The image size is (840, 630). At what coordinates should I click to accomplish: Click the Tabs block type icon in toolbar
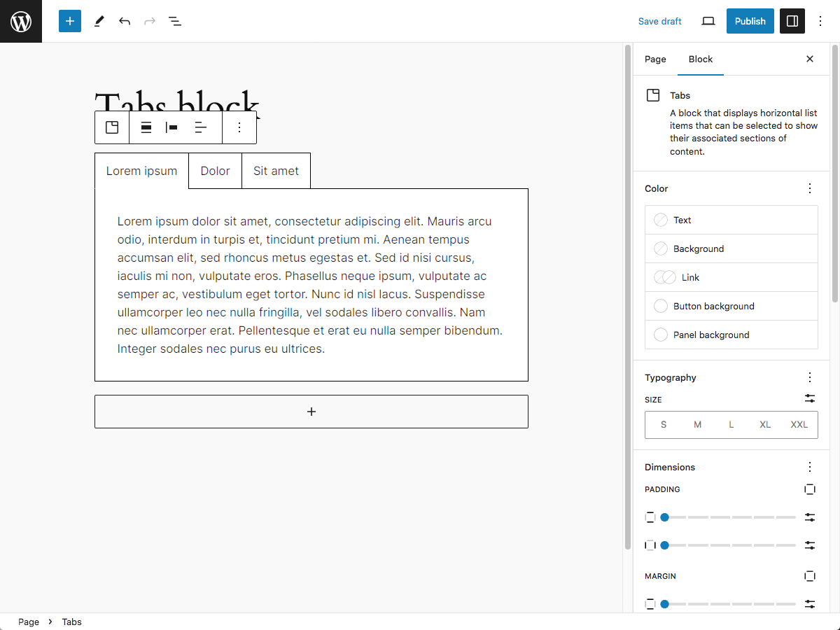pos(112,127)
